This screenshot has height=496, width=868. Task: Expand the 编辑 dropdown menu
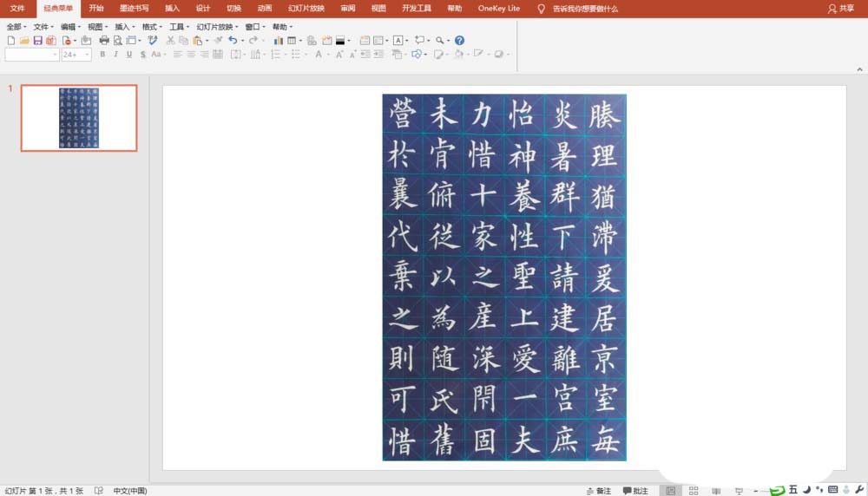[x=70, y=27]
